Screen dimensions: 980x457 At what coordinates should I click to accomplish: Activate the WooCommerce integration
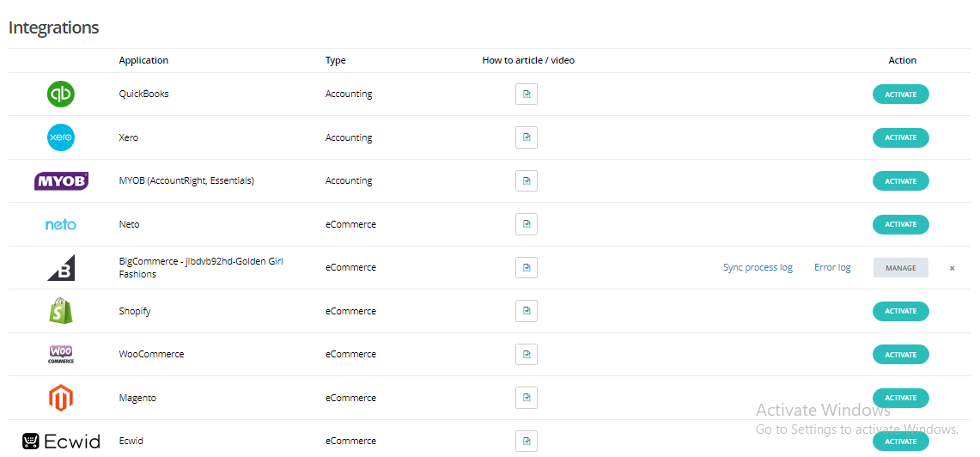pyautogui.click(x=901, y=355)
